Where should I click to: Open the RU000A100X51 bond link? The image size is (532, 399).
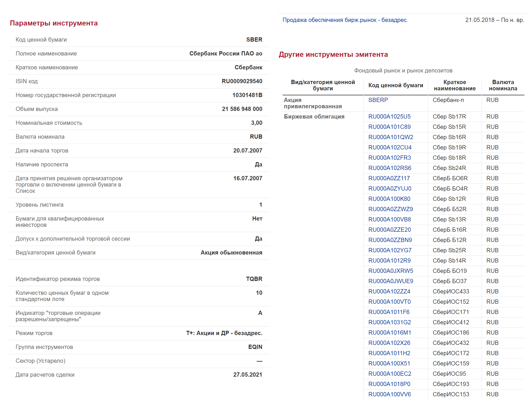389,363
